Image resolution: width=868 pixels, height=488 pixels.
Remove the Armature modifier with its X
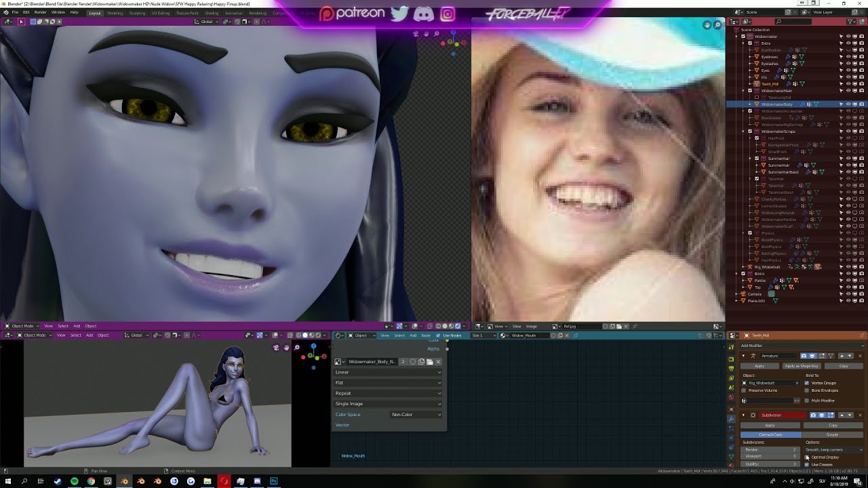coord(860,356)
